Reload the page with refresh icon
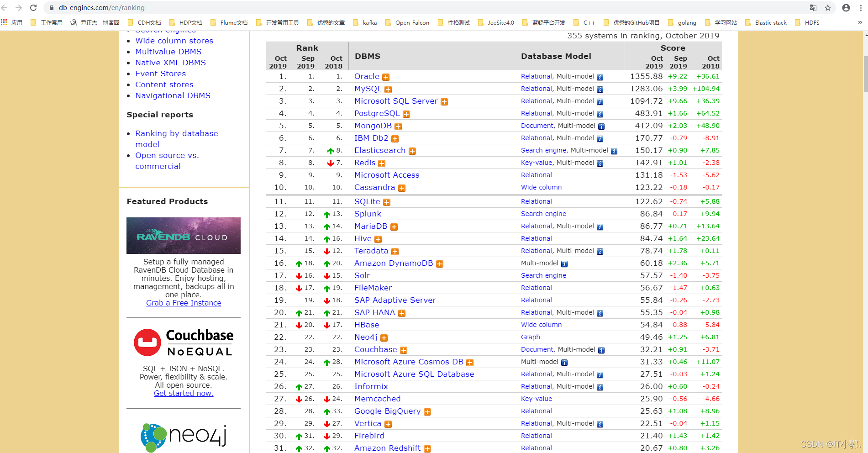868x453 pixels. 33,8
